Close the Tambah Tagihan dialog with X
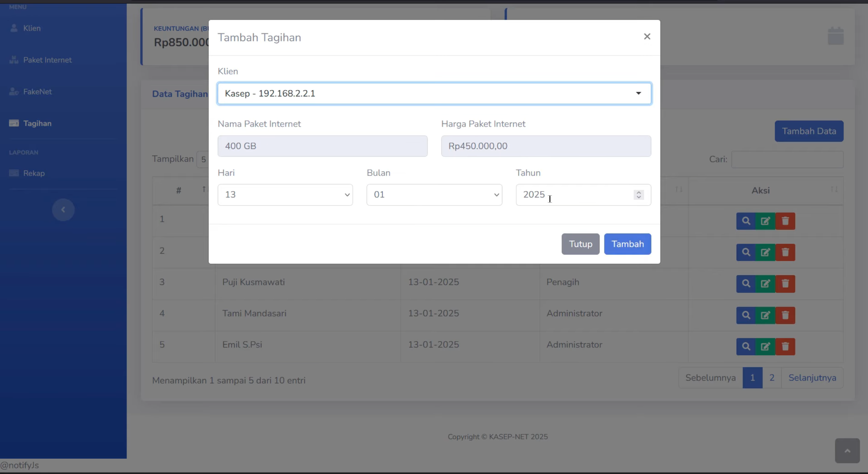 (647, 37)
